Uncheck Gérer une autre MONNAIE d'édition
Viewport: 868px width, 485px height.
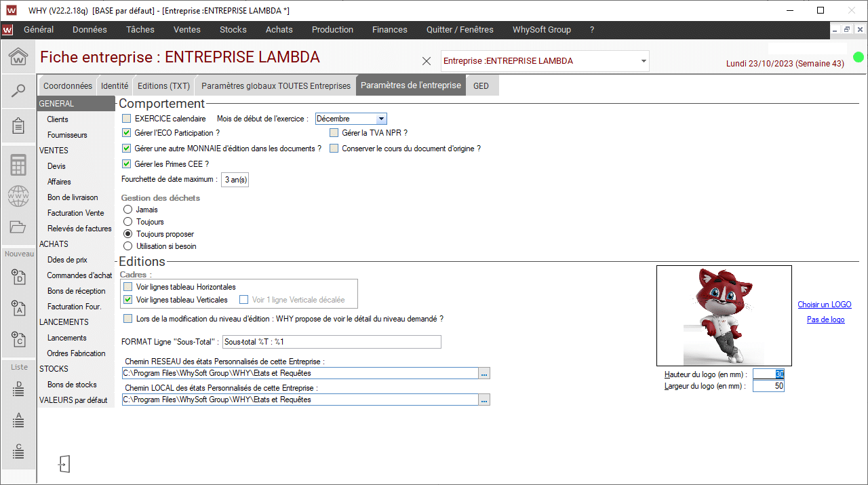click(x=126, y=149)
